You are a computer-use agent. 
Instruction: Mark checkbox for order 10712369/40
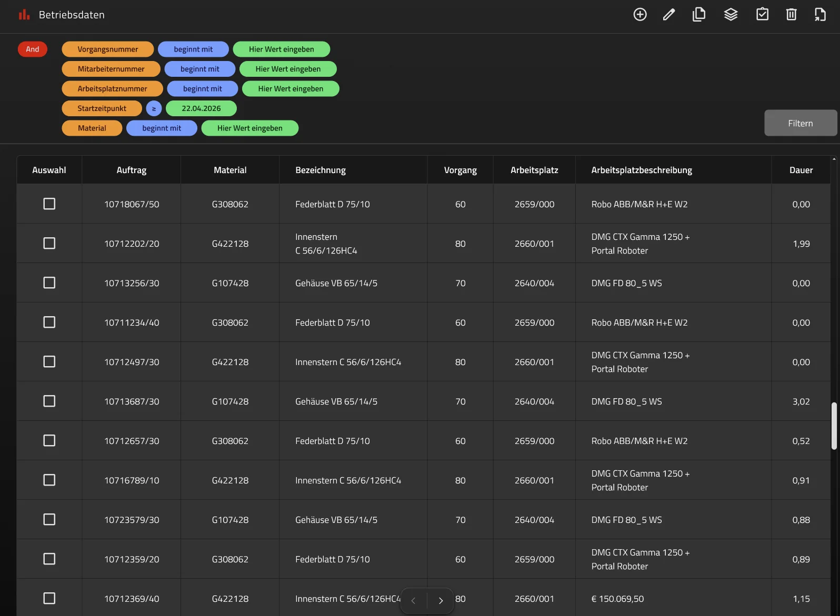point(49,598)
